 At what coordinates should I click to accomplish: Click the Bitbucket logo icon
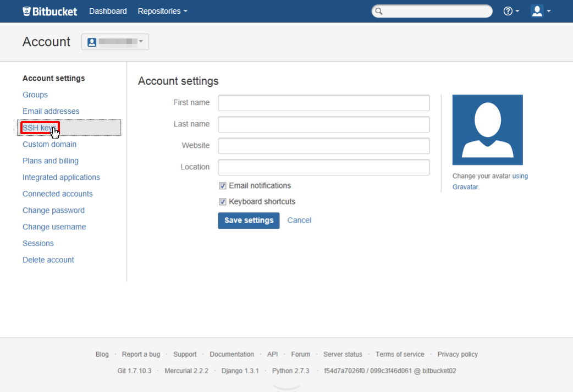click(27, 11)
